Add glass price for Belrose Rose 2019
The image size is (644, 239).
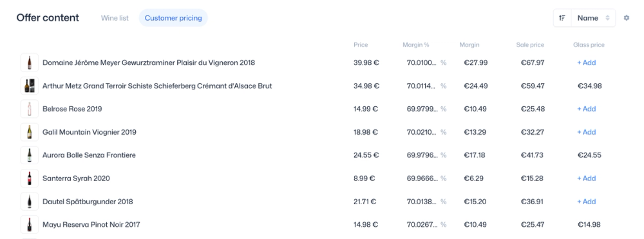pyautogui.click(x=586, y=109)
